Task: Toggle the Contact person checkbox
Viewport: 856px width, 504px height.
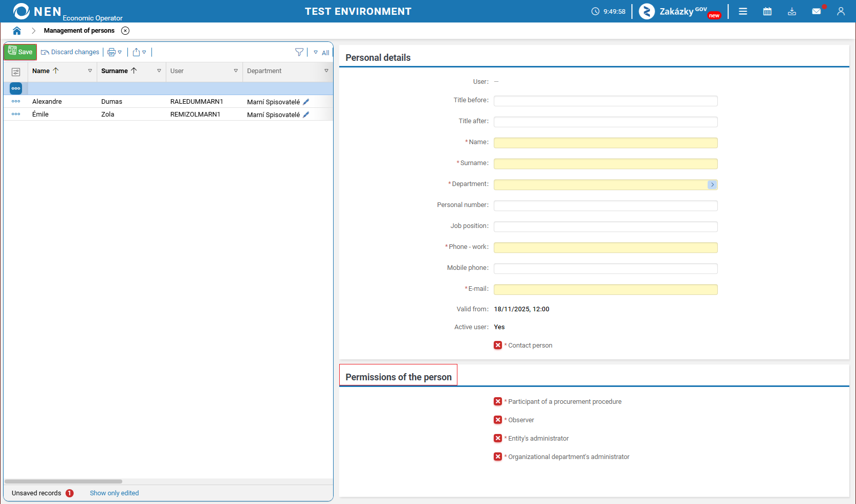Action: pos(498,346)
